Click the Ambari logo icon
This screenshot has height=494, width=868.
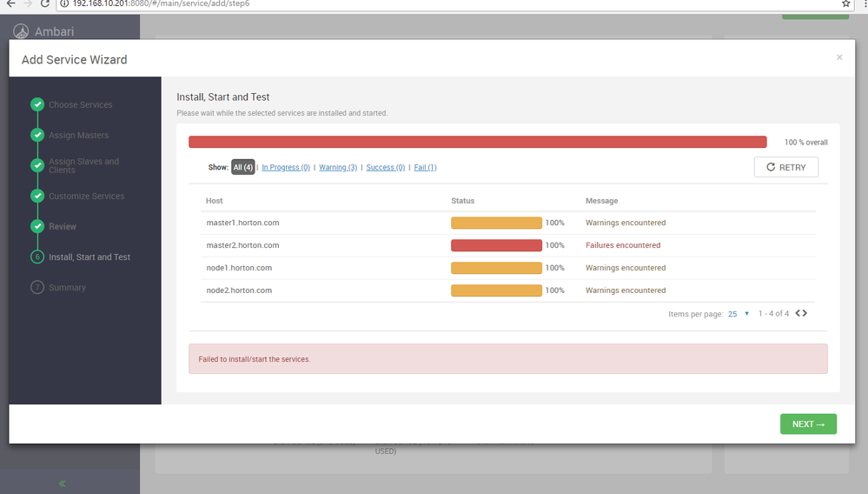tap(21, 31)
